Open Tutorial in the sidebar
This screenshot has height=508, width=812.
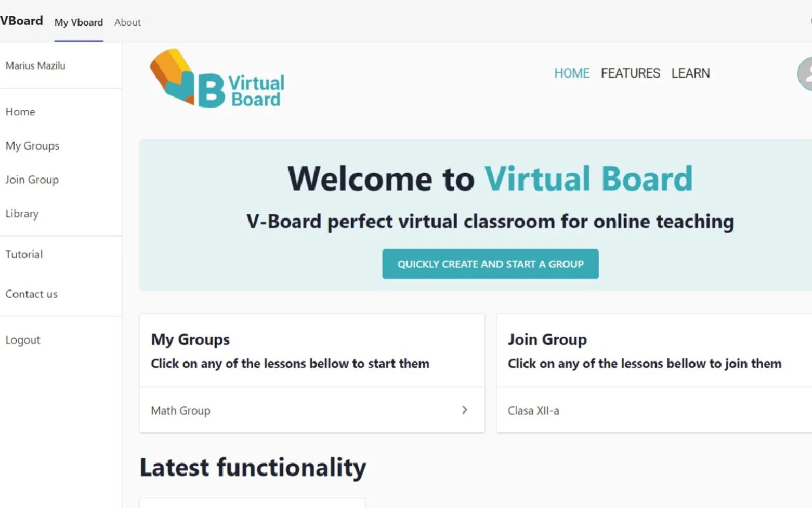[24, 254]
